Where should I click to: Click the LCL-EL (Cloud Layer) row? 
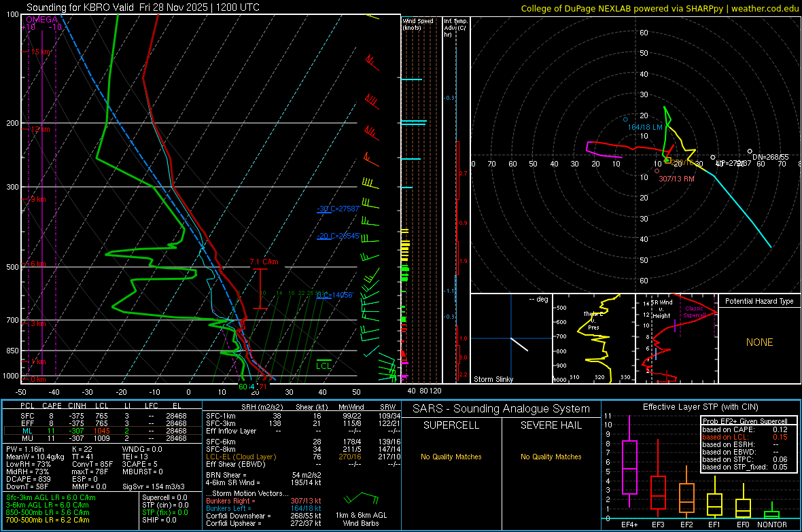(x=303, y=457)
